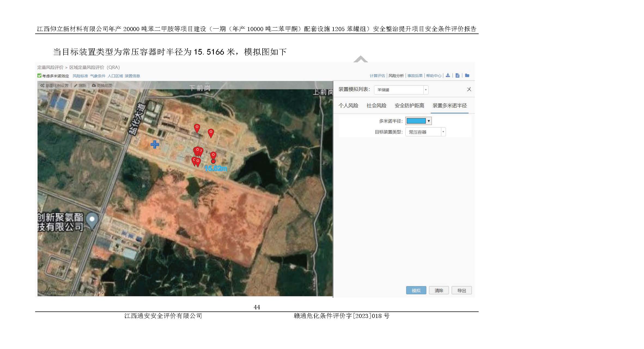Open the 多米诺半径 color picker dropdown

(429, 121)
